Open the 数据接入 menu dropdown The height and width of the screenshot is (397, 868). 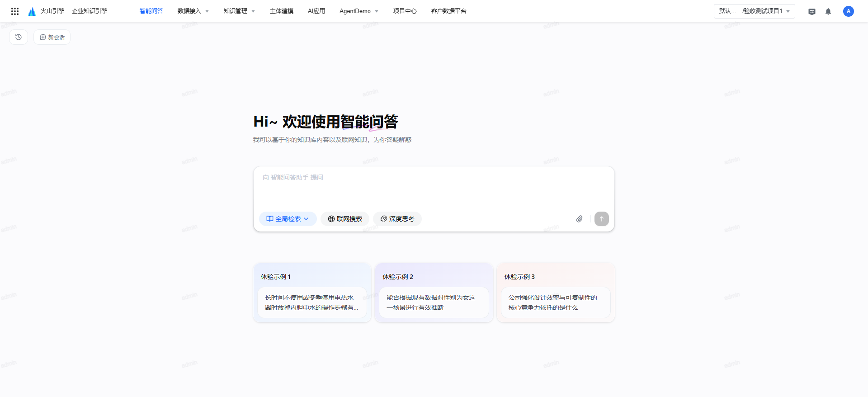tap(193, 11)
